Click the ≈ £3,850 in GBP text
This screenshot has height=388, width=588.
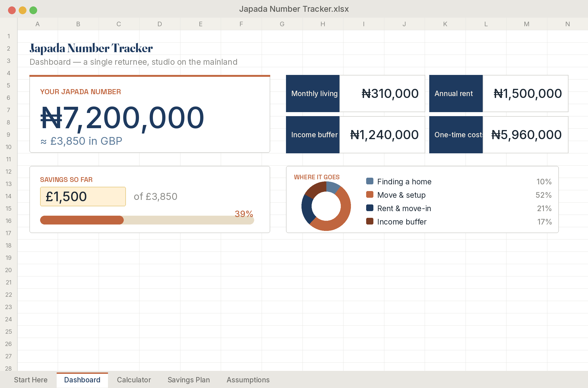(81, 141)
